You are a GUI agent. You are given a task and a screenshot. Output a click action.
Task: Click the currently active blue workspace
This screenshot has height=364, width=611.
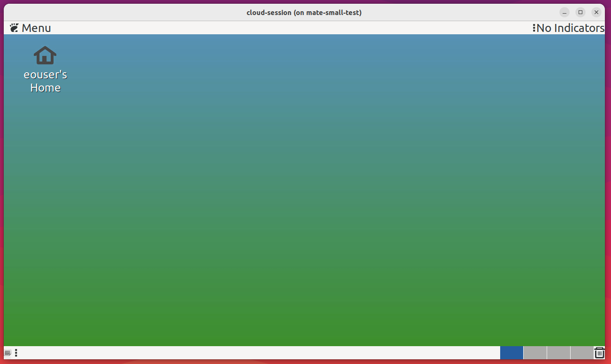coord(511,353)
